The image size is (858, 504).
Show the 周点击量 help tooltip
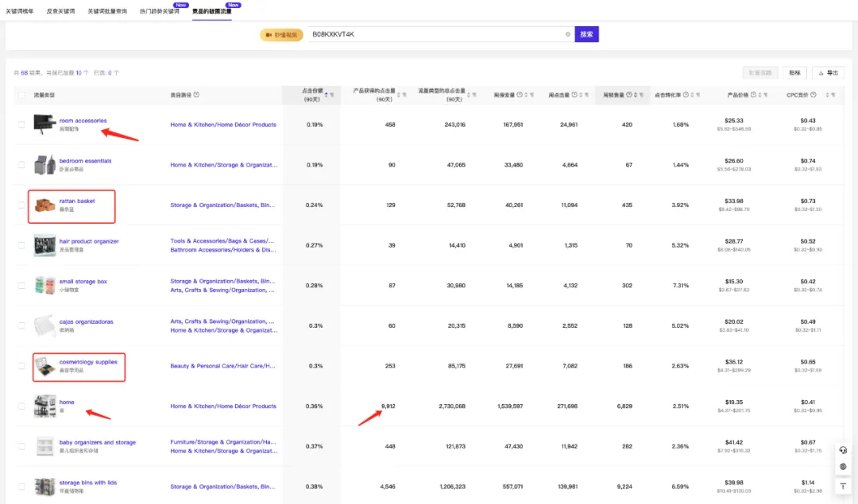tap(574, 94)
